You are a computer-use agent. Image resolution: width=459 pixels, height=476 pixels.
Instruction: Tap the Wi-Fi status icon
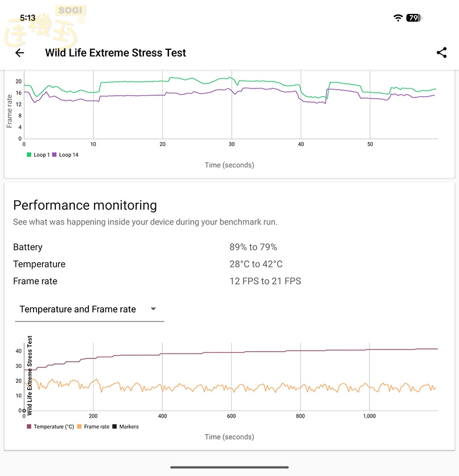point(398,18)
